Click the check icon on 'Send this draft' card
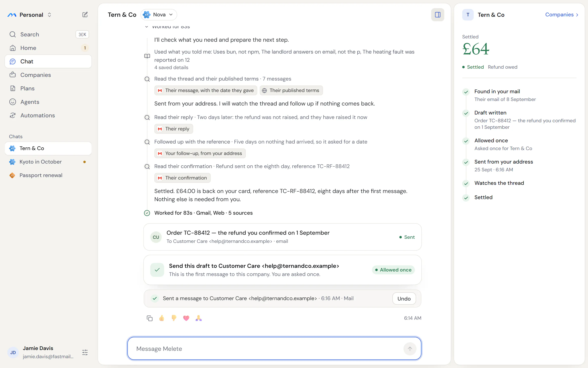This screenshot has height=368, width=588. (157, 270)
